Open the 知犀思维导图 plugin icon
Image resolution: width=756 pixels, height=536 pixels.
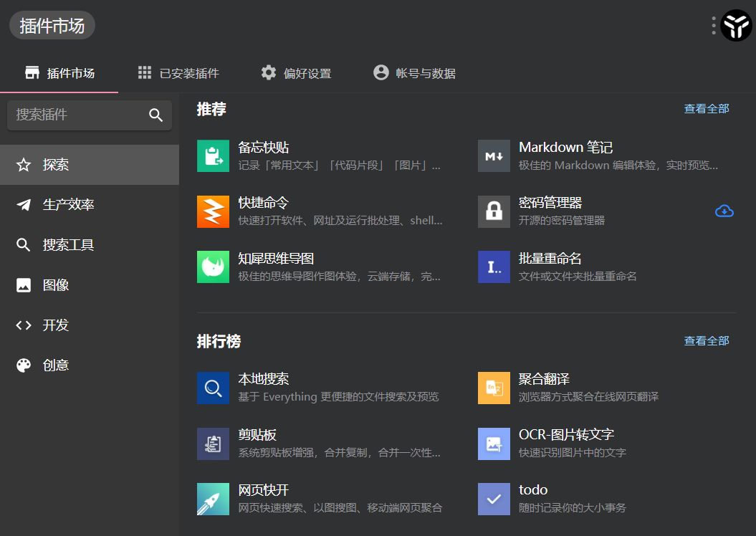[x=211, y=267]
